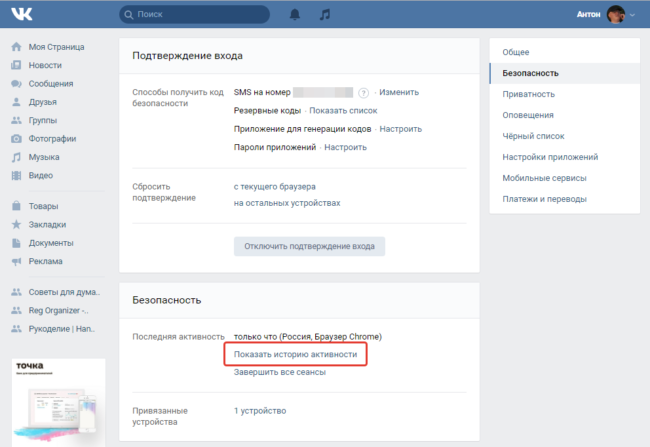Open notifications bell icon
Viewport: 650px width, 447px height.
pos(295,15)
